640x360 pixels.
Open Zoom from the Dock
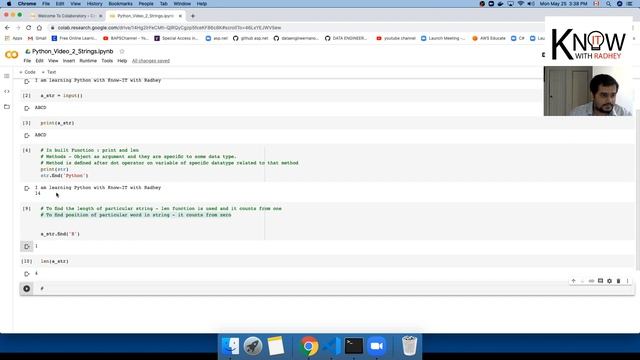coord(376,346)
